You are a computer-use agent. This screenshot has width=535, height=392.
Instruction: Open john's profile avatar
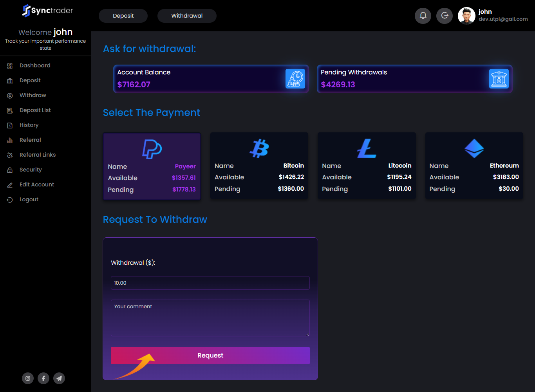pos(466,16)
